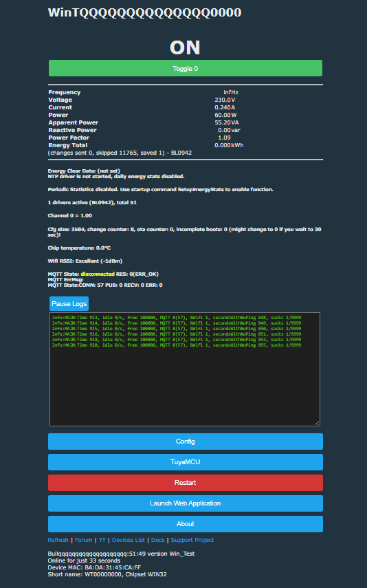
Task: Click the Voltage 230.0V reading
Action: (225, 100)
